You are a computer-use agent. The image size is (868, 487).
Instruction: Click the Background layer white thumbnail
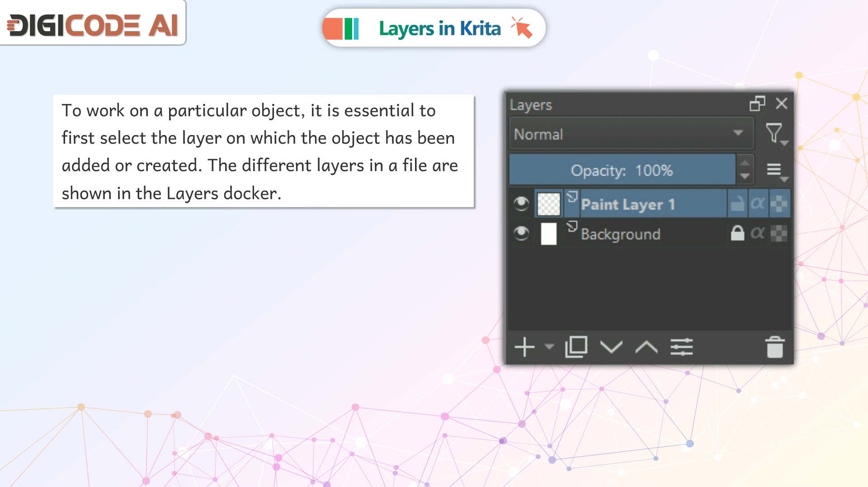[x=548, y=234]
